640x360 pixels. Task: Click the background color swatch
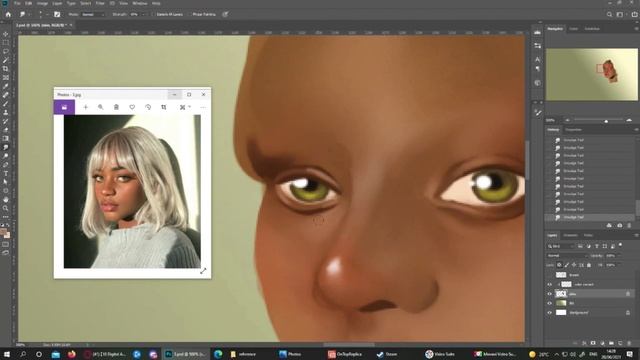coord(7,236)
